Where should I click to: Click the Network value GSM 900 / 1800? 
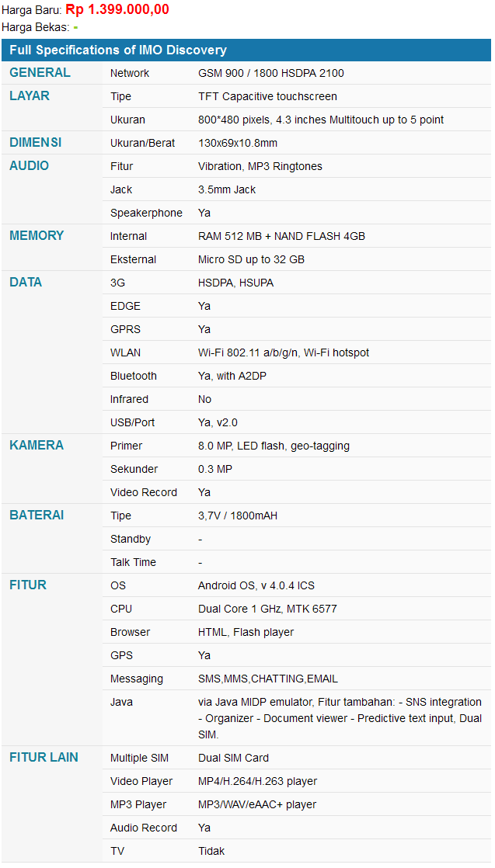[x=270, y=73]
